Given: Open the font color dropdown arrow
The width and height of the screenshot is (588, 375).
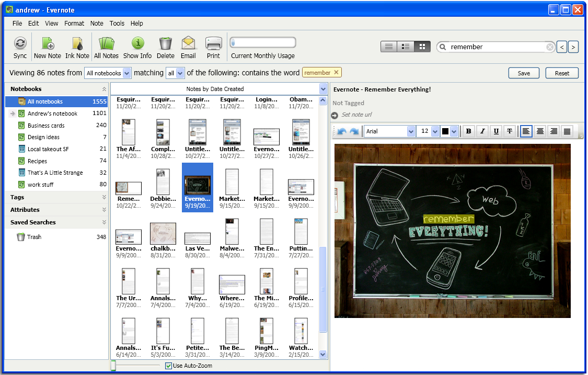Looking at the screenshot, I should tap(454, 131).
